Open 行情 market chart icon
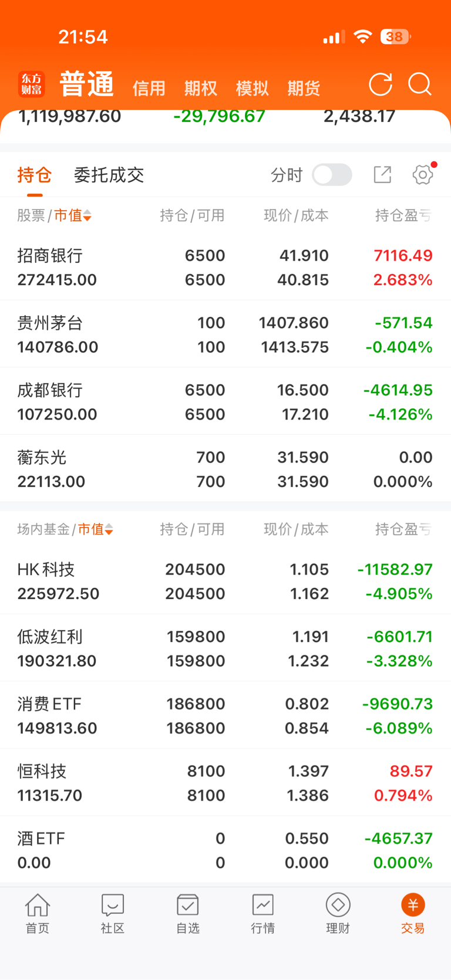The width and height of the screenshot is (451, 980). coord(262,913)
